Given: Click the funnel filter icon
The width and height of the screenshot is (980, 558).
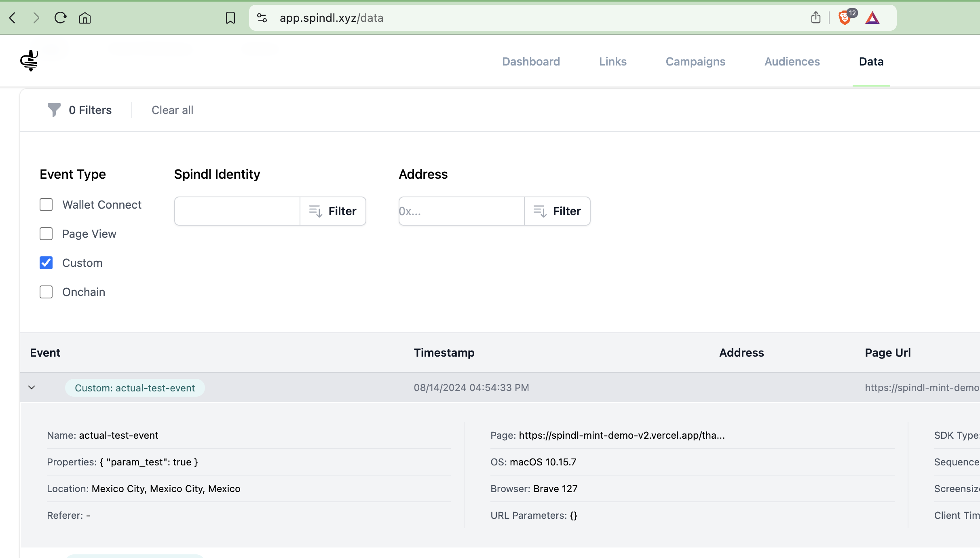Looking at the screenshot, I should pyautogui.click(x=54, y=110).
